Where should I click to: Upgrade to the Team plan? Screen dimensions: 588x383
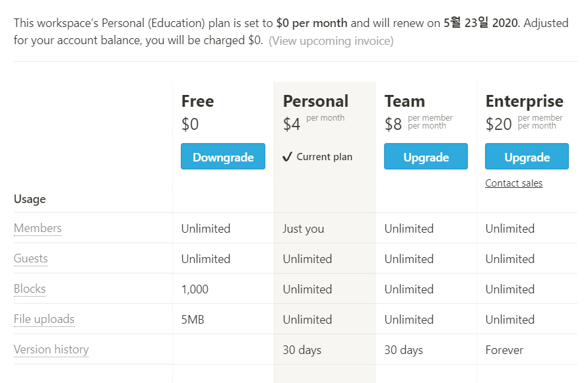426,156
